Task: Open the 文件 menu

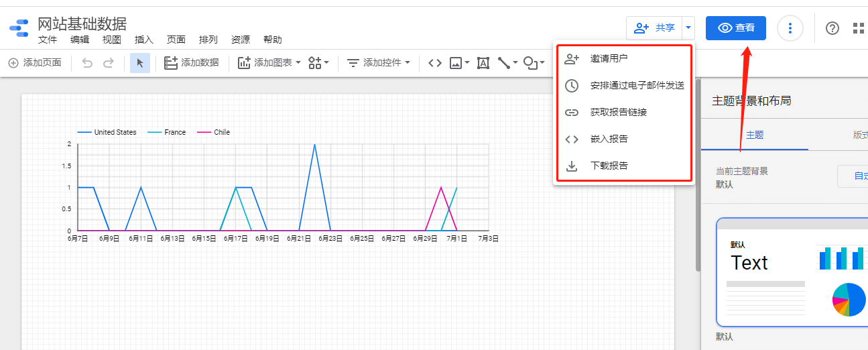Action: pos(48,40)
